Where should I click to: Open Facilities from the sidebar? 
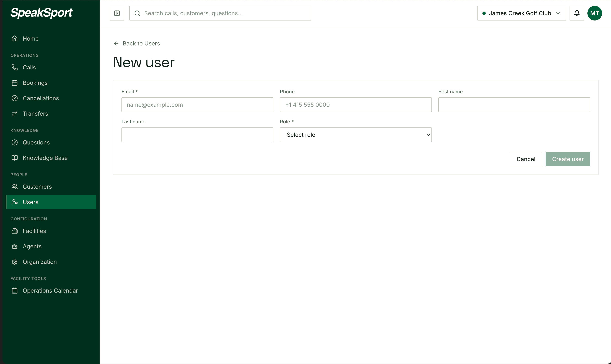[51, 231]
